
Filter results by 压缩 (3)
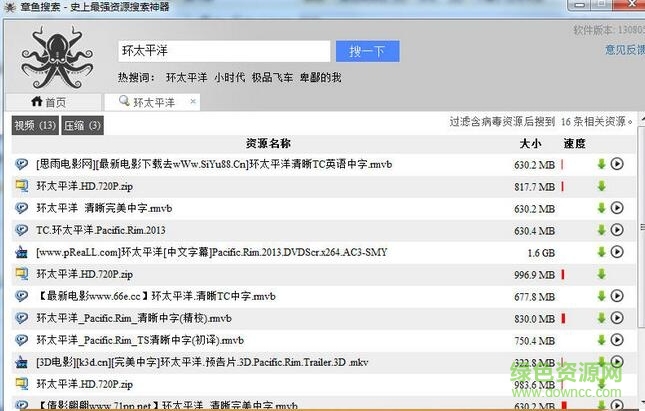point(82,125)
